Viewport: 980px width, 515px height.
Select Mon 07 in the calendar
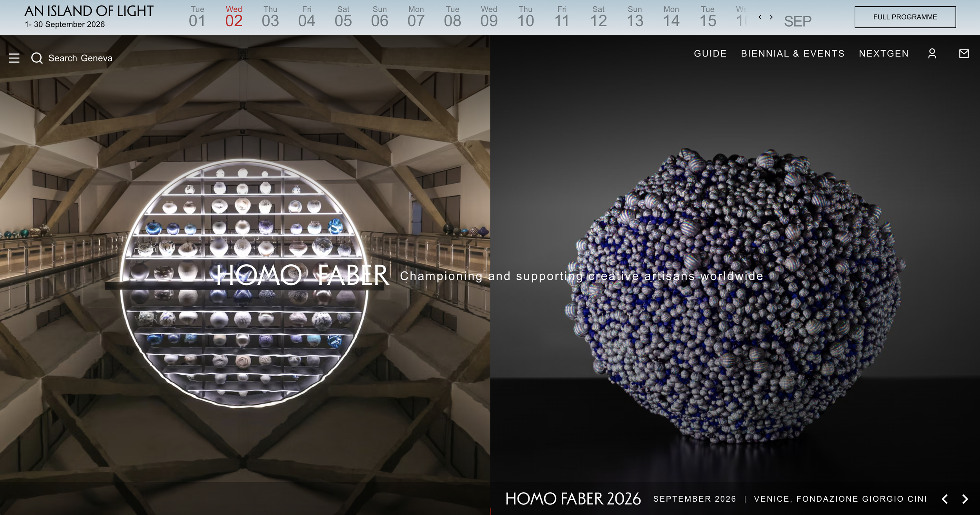[x=416, y=17]
